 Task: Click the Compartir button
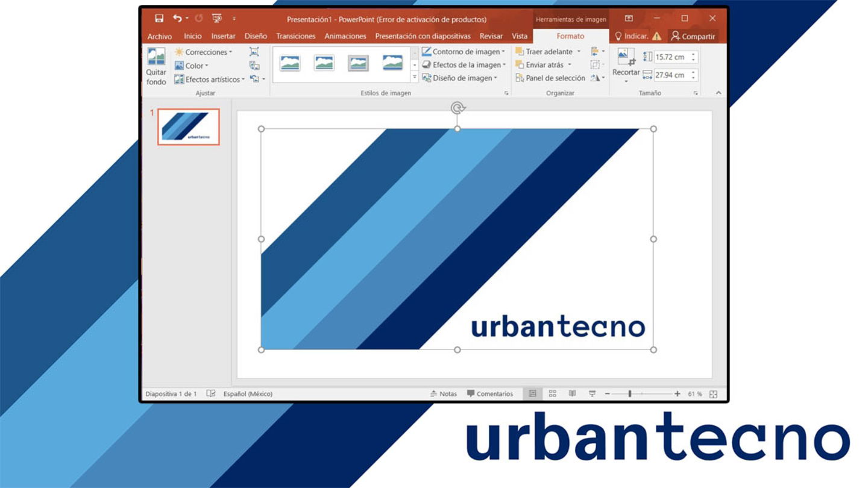tap(693, 36)
